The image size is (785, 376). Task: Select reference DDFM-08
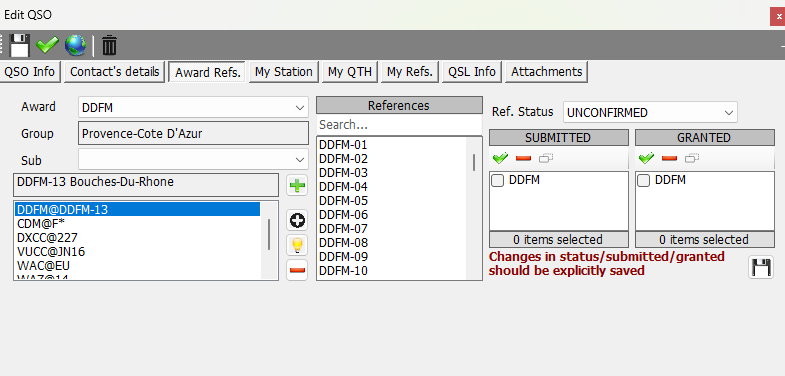pos(392,243)
